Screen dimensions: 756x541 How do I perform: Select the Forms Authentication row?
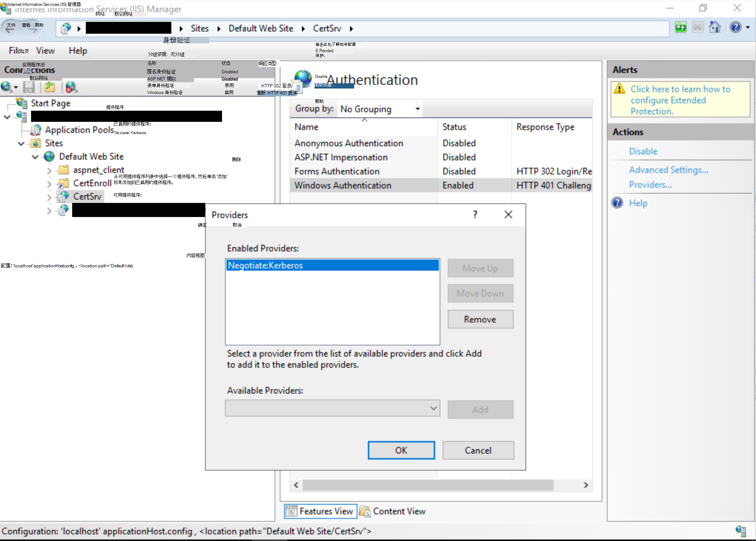point(441,171)
